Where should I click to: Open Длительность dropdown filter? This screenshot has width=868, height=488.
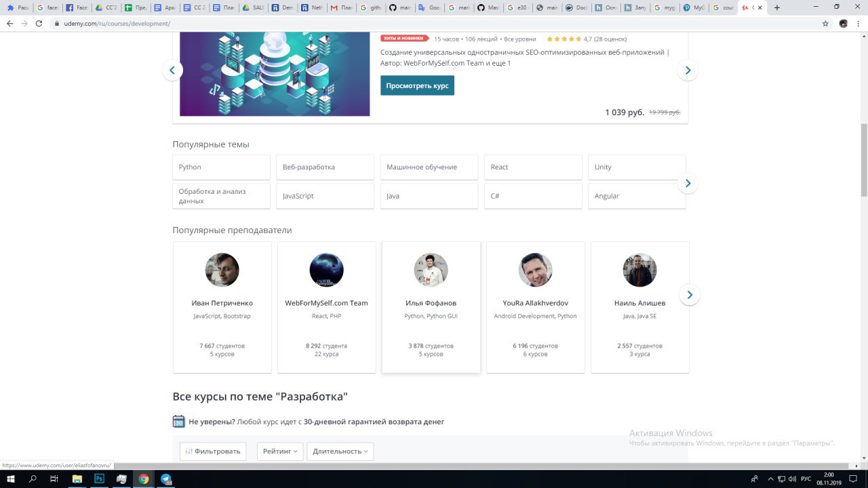click(x=340, y=451)
